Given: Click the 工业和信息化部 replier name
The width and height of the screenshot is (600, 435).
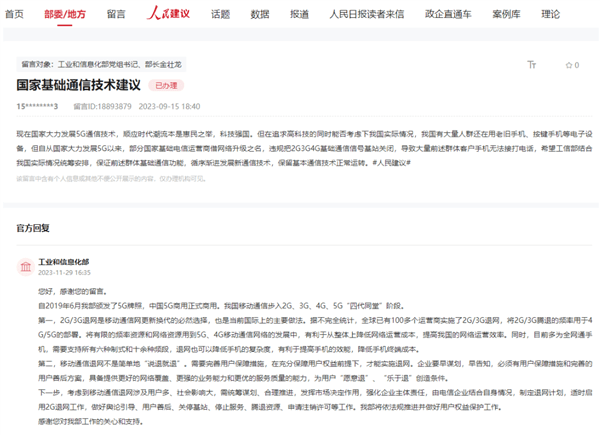Looking at the screenshot, I should click(64, 260).
